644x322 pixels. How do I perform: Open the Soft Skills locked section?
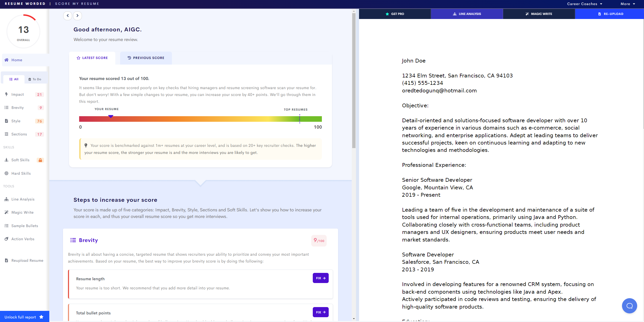click(x=20, y=160)
